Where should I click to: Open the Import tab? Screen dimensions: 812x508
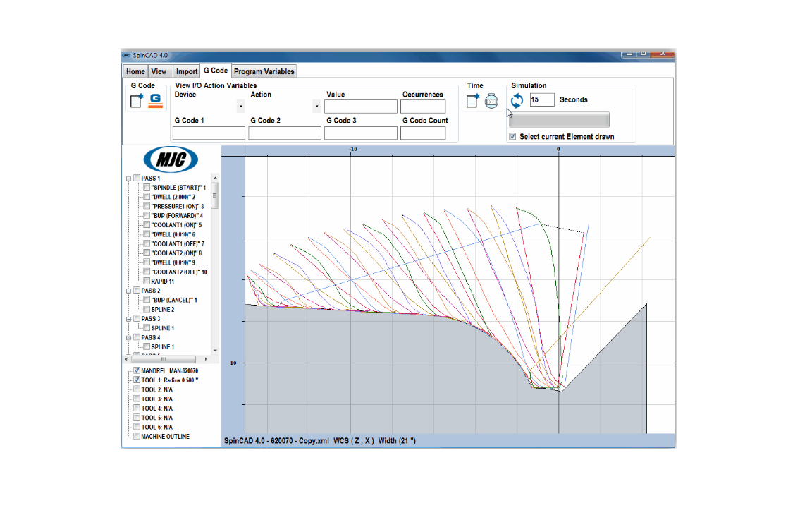187,71
